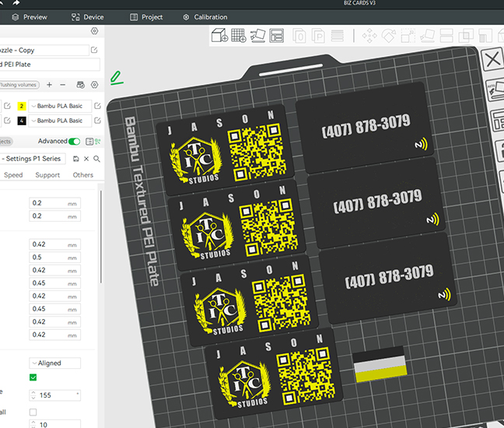Check the empty checkbox below 155
This screenshot has width=504, height=428.
[x=33, y=412]
